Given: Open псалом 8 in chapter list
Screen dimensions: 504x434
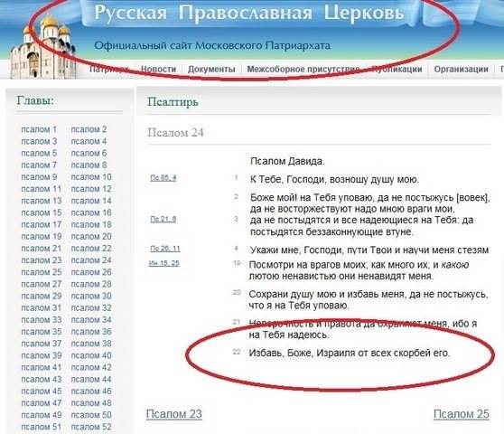Looking at the screenshot, I should click(89, 165).
